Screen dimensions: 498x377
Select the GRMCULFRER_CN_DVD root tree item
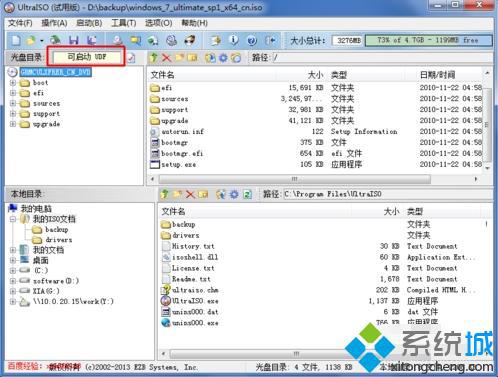tap(56, 72)
